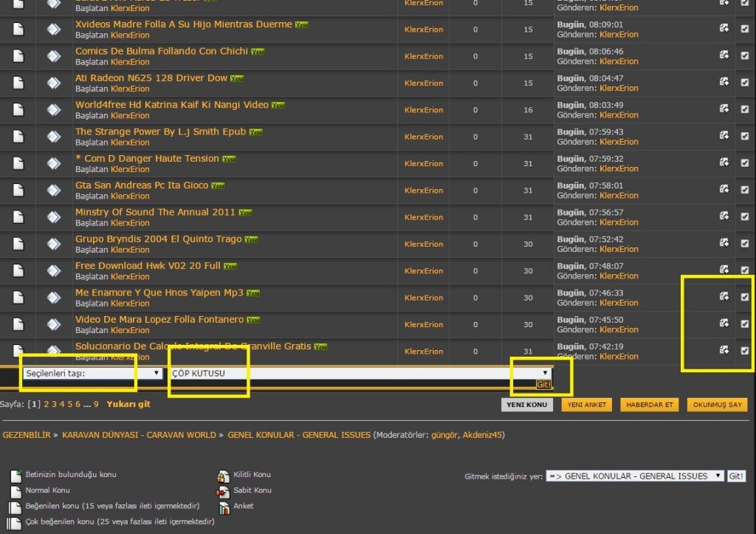The width and height of the screenshot is (756, 534).
Task: Click the 'Yeni' badge next to Grupo Bryndis
Action: tap(251, 240)
